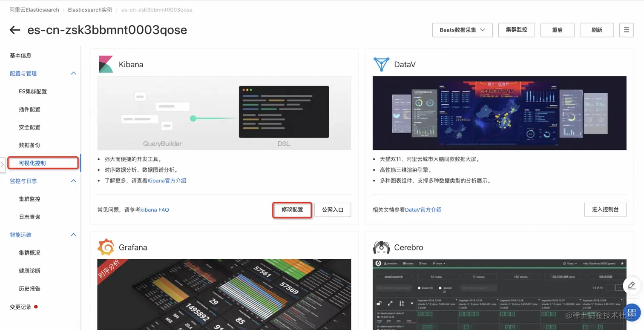644x330 pixels.
Task: Click text 天猫双11、阿里云城市大脑同款数据大屏。
Action: tap(431, 159)
